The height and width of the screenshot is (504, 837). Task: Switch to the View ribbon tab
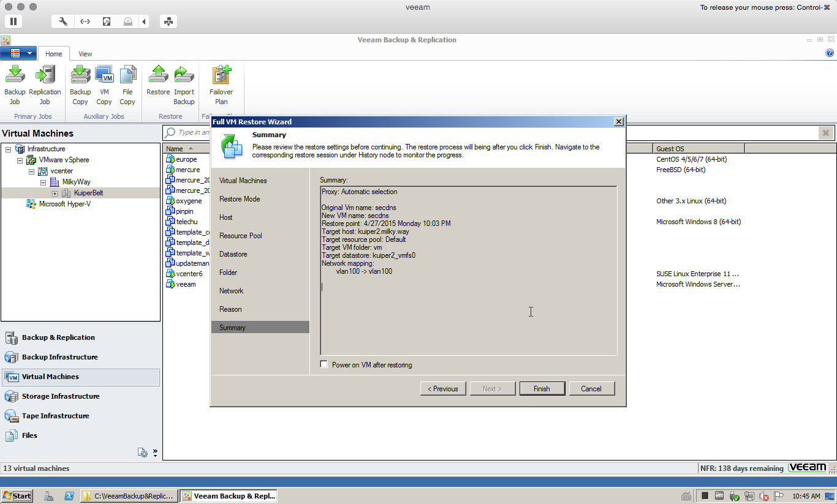(85, 54)
